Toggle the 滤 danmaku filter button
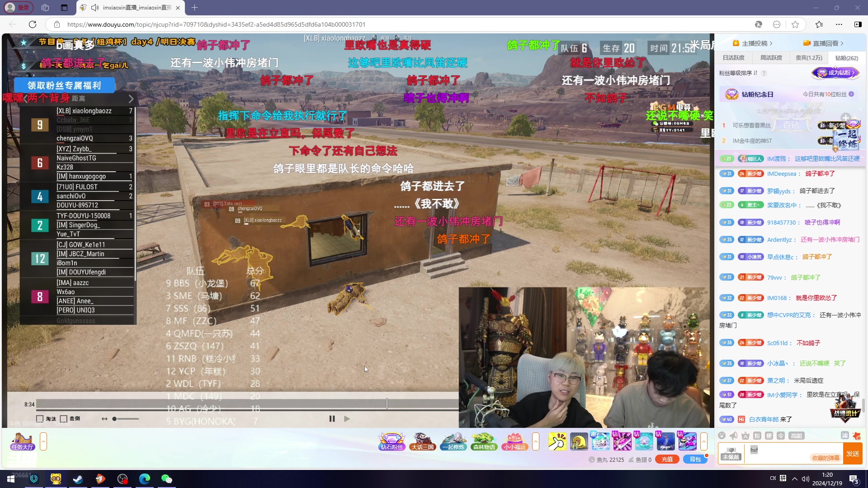This screenshot has height=488, width=868. 844,436
